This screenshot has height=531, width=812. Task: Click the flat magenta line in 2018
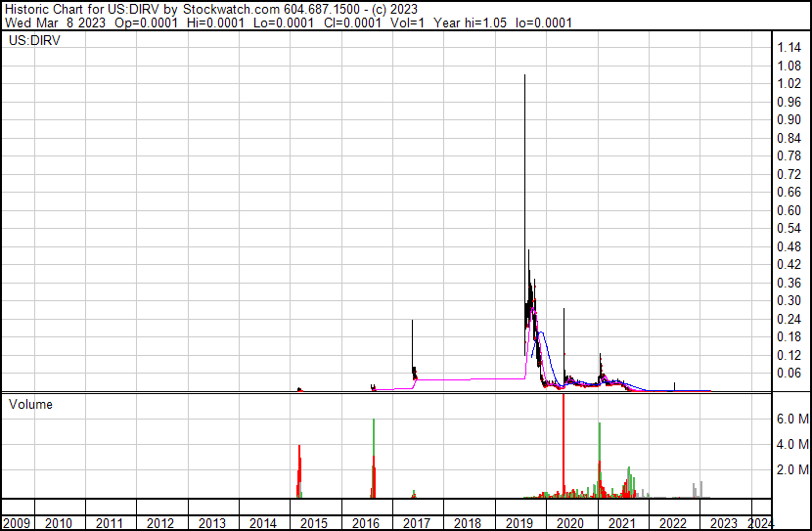click(x=471, y=379)
